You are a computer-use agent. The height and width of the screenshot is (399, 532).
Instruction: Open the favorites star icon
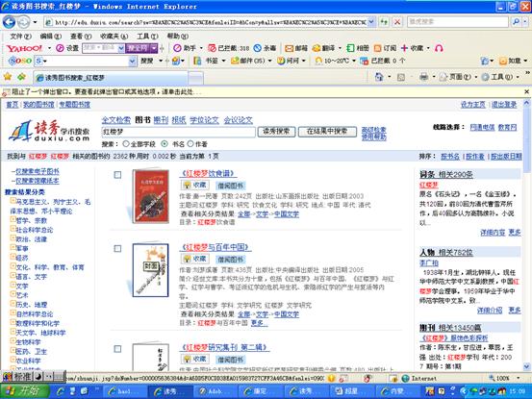(8, 77)
